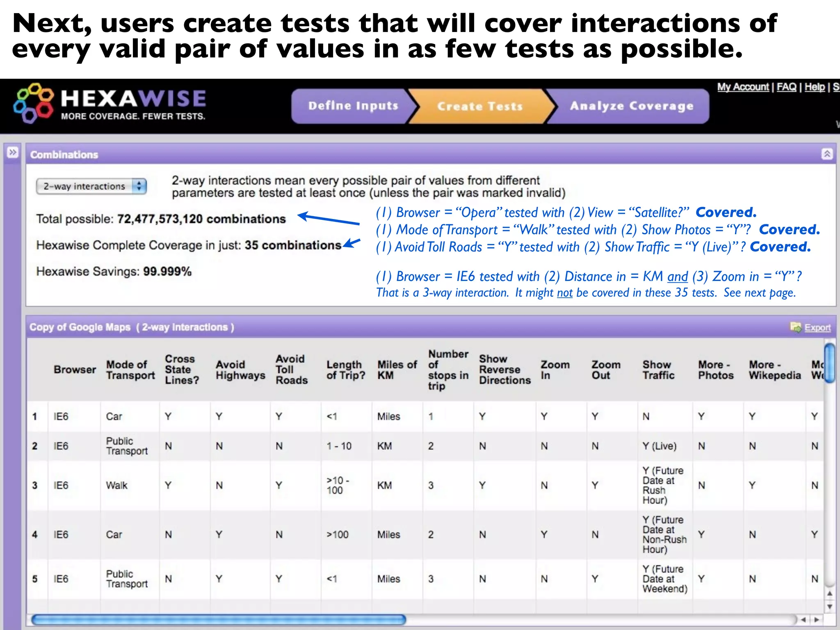840x630 pixels.
Task: Go to the Define Inputs step
Action: (x=353, y=106)
